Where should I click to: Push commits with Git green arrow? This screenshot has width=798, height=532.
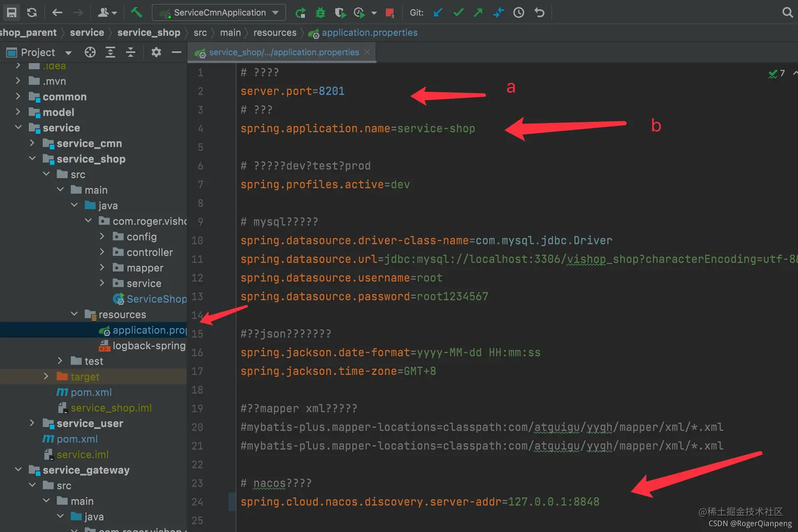(x=478, y=12)
